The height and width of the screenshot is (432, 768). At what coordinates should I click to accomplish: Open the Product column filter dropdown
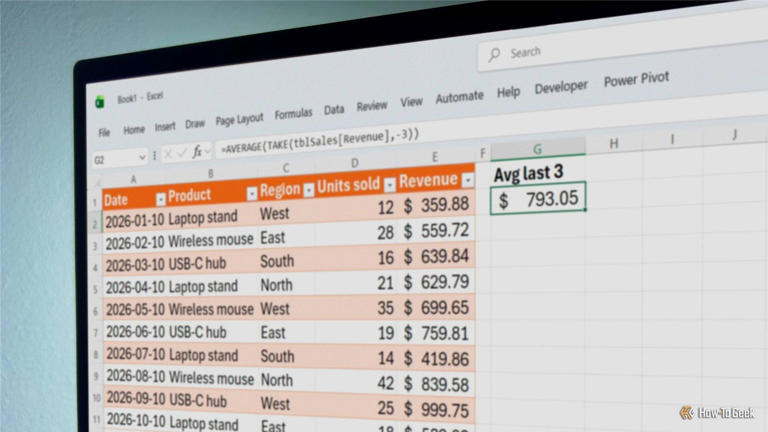(251, 194)
